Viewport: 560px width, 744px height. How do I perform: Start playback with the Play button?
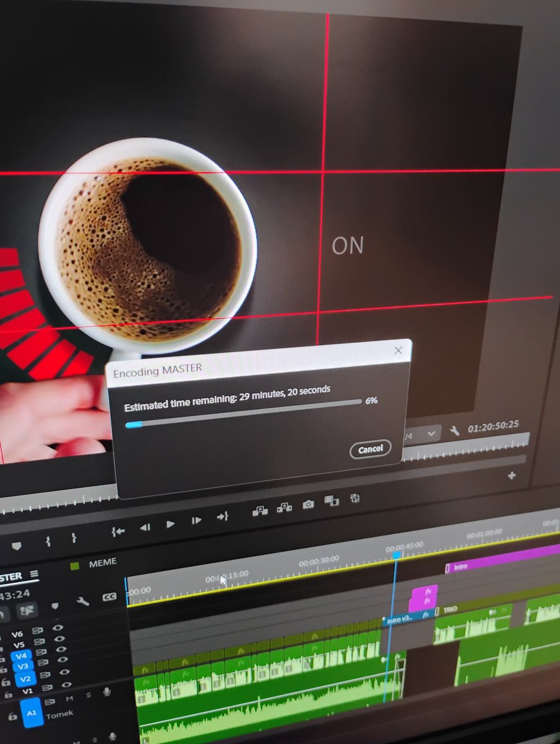coord(170,525)
